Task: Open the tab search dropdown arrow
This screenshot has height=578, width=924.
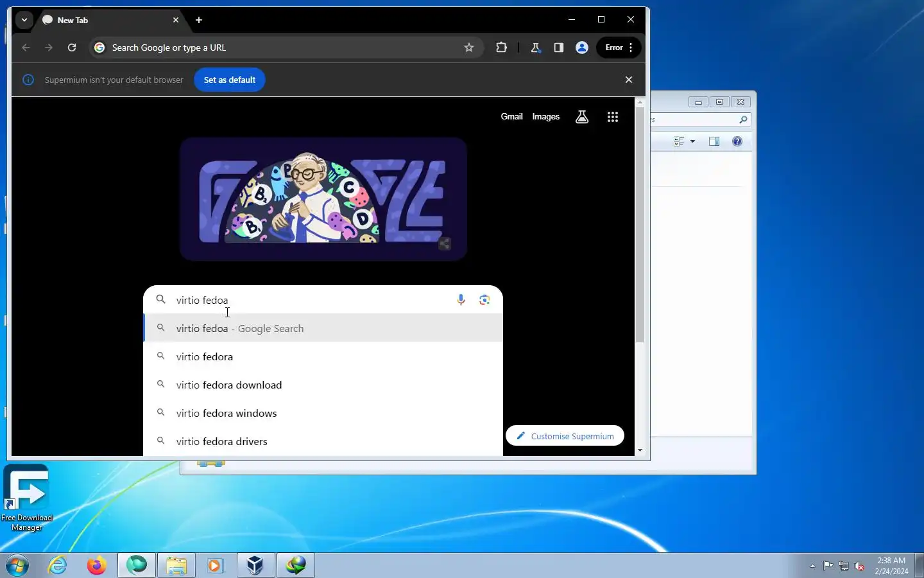Action: (x=24, y=20)
